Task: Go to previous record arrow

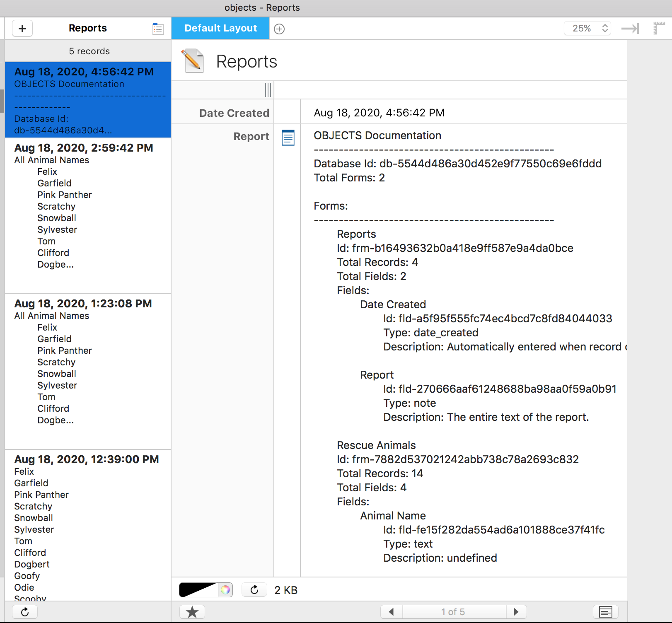Action: (x=392, y=612)
